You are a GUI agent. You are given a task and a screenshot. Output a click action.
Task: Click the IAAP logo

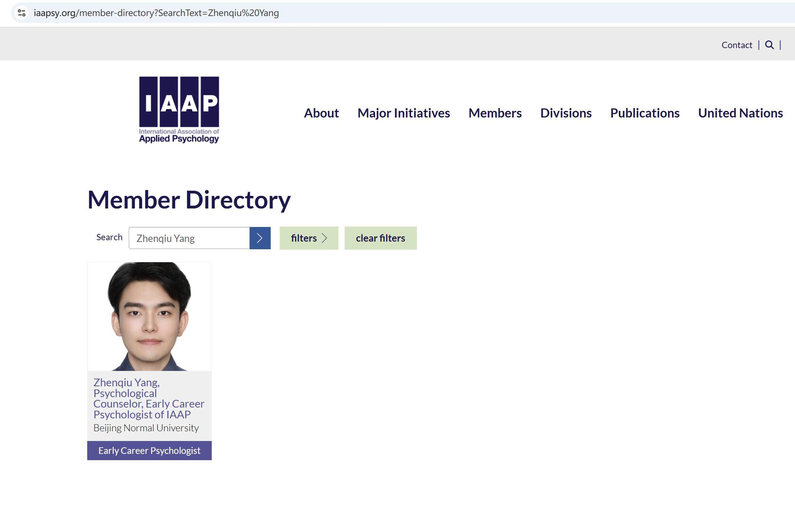(x=179, y=110)
